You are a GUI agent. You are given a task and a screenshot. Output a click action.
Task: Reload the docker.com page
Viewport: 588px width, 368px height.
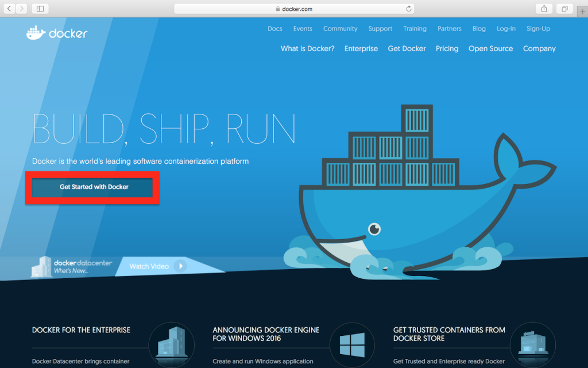(409, 9)
